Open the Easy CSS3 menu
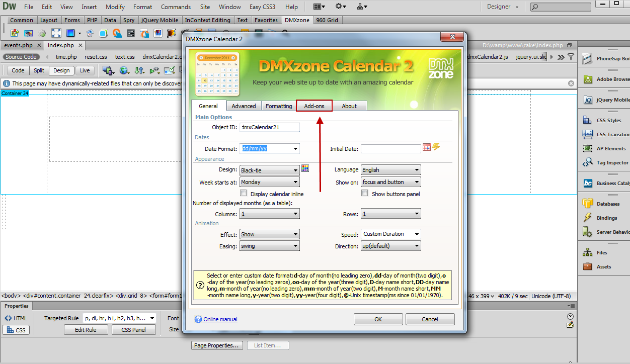Viewport: 630px width, 364px height. (262, 7)
